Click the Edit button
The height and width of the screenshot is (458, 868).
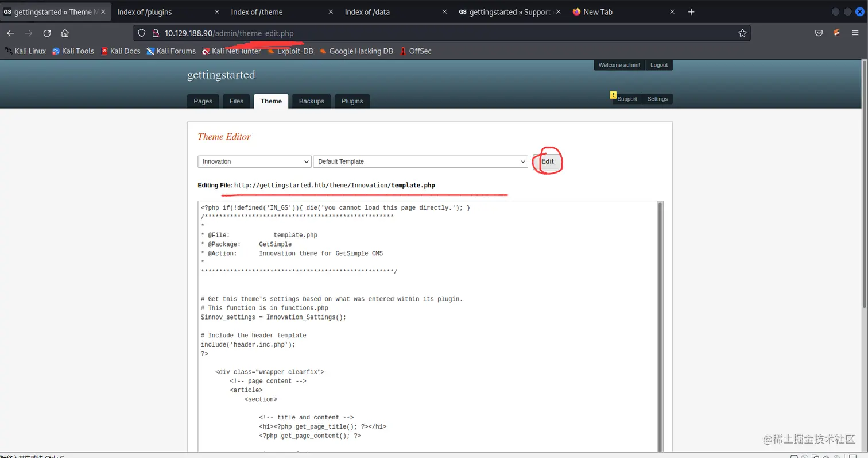coord(547,161)
